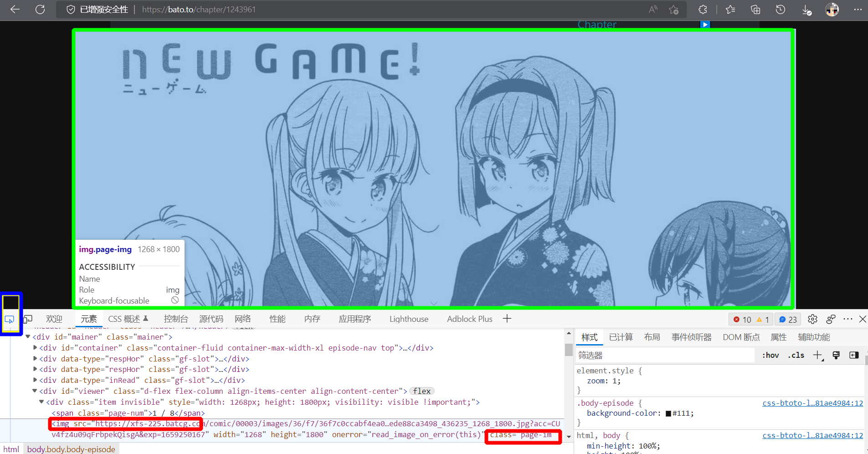Toggle device emulation mode

click(28, 319)
